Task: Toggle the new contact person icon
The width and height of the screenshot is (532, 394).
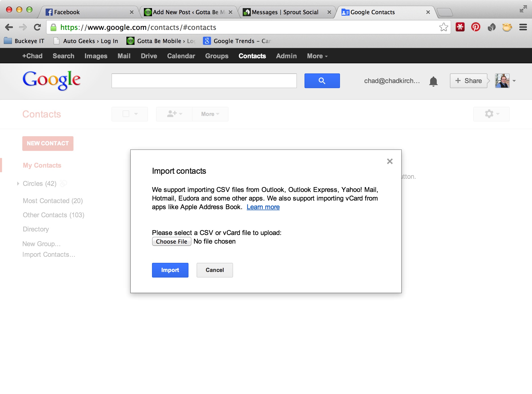Action: (x=174, y=114)
